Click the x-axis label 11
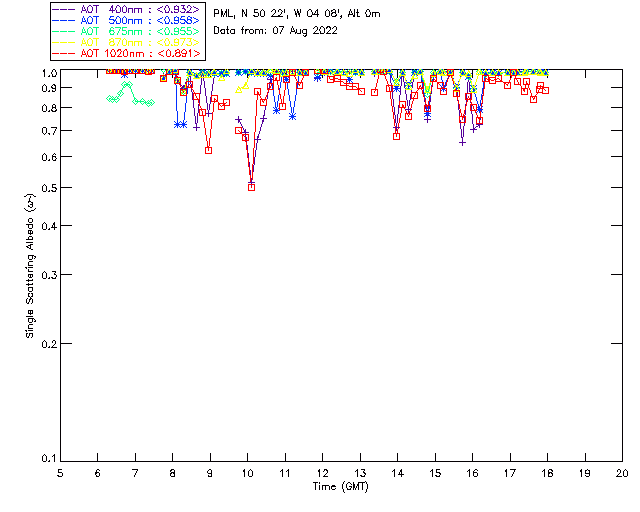 [x=285, y=473]
